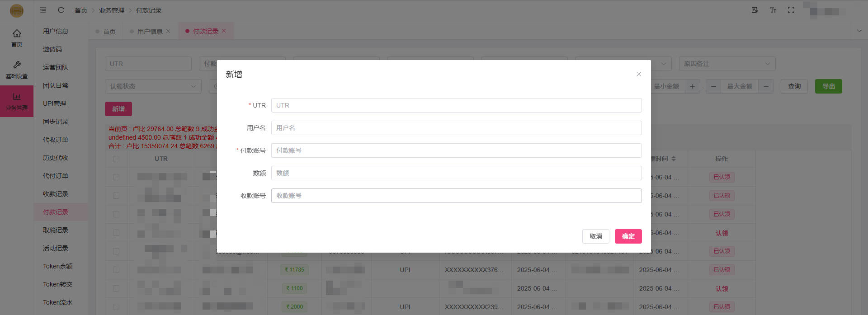
Task: Expand the 认领状态 dropdown
Action: coord(153,86)
